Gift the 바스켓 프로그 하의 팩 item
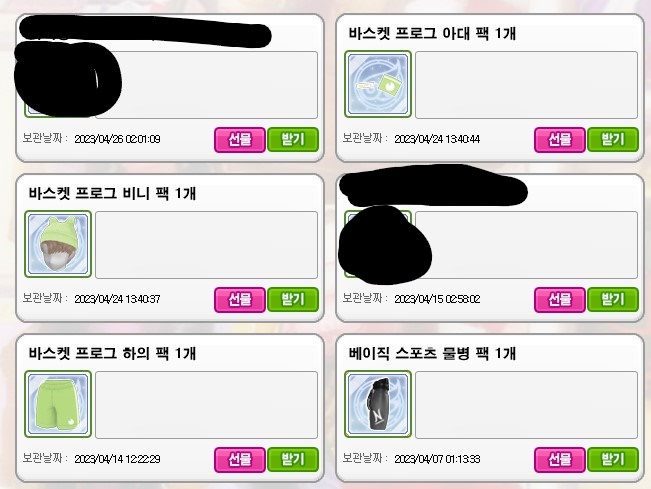Image resolution: width=651 pixels, height=489 pixels. 240,460
